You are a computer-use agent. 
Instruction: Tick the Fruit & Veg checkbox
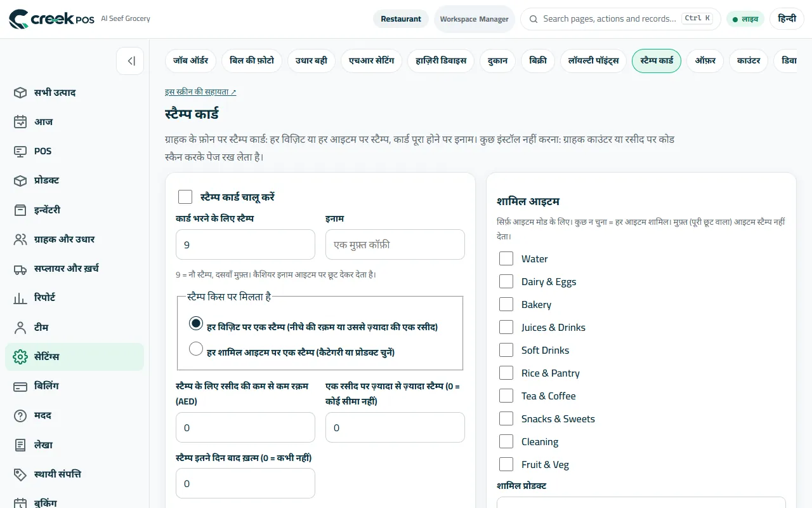pos(506,464)
